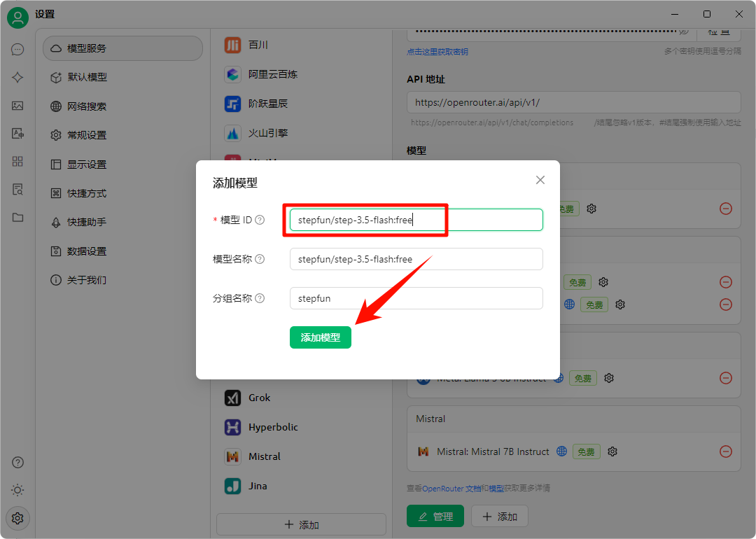Select the 阶跃星辰 provider

tap(301, 104)
